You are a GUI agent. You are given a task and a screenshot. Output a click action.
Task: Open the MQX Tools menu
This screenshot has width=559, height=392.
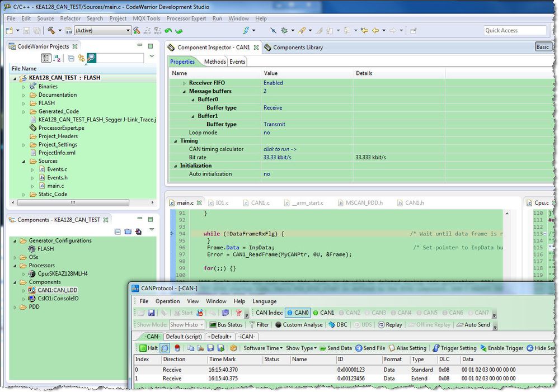146,18
